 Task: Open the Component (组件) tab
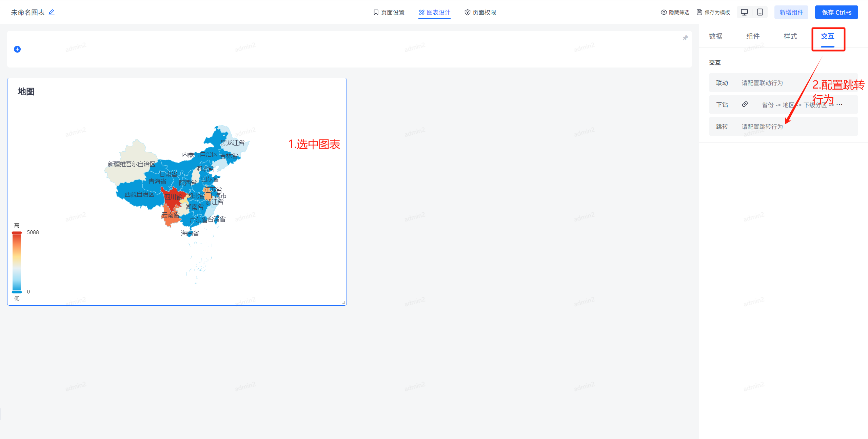click(753, 36)
